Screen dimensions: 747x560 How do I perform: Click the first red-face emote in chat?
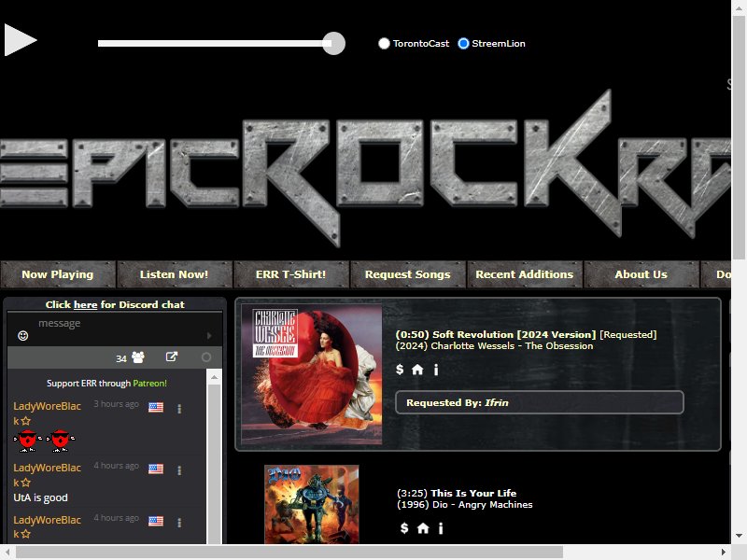[28, 441]
